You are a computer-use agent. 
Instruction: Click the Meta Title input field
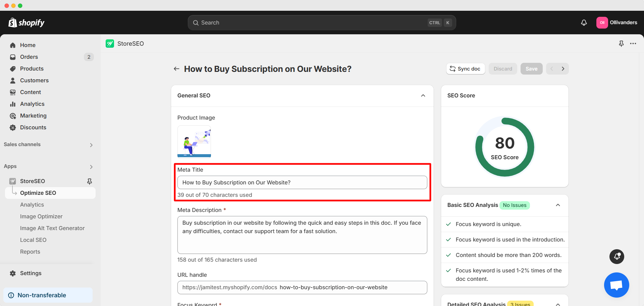pyautogui.click(x=302, y=182)
